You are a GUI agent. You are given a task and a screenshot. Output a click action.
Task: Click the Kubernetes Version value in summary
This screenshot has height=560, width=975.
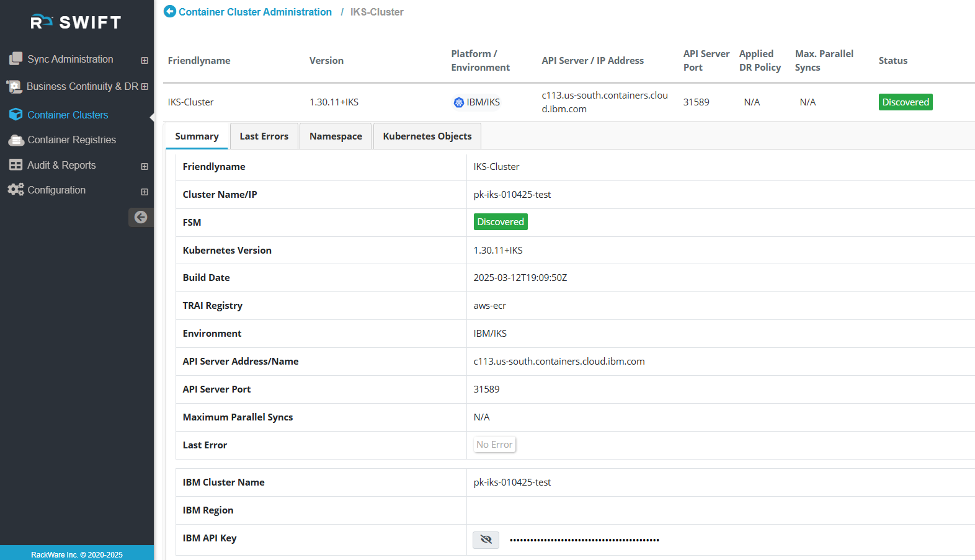click(x=498, y=251)
